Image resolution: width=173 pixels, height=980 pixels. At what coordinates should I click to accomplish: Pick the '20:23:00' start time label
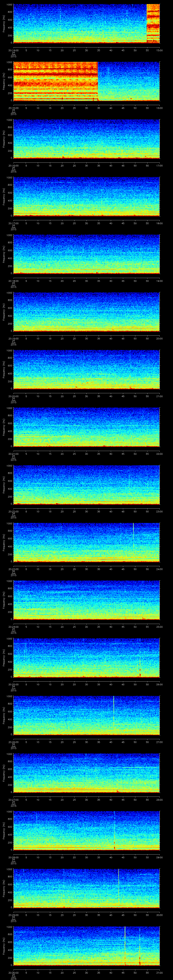pos(14,569)
